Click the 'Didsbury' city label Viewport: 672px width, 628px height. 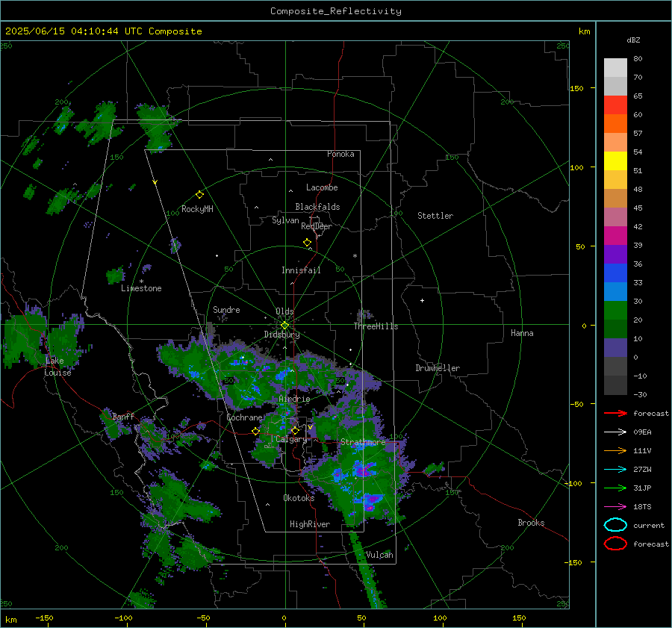point(281,335)
